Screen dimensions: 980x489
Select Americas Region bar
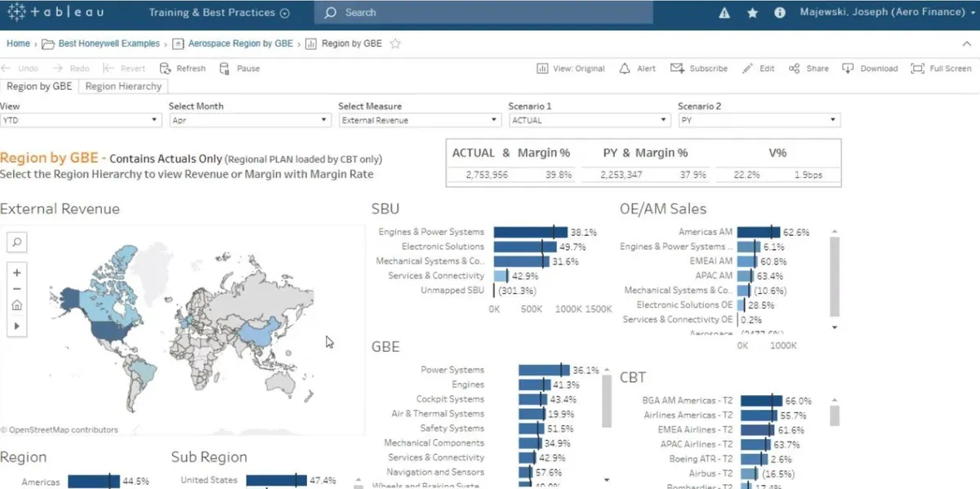(94, 482)
